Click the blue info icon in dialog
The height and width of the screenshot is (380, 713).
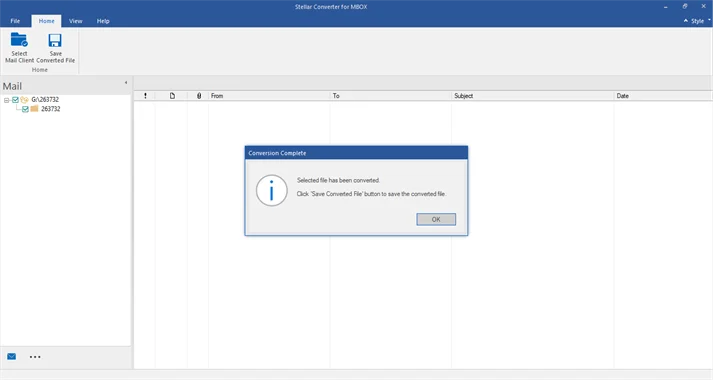[271, 190]
